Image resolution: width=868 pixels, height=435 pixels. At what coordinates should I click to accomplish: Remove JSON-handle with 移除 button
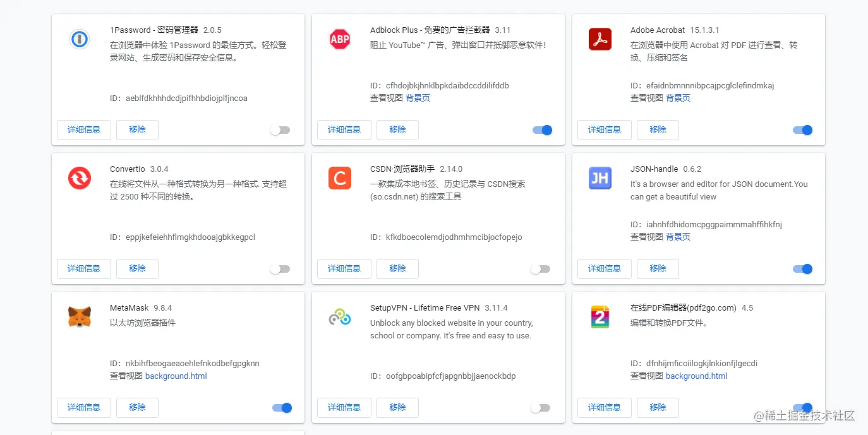coord(658,268)
